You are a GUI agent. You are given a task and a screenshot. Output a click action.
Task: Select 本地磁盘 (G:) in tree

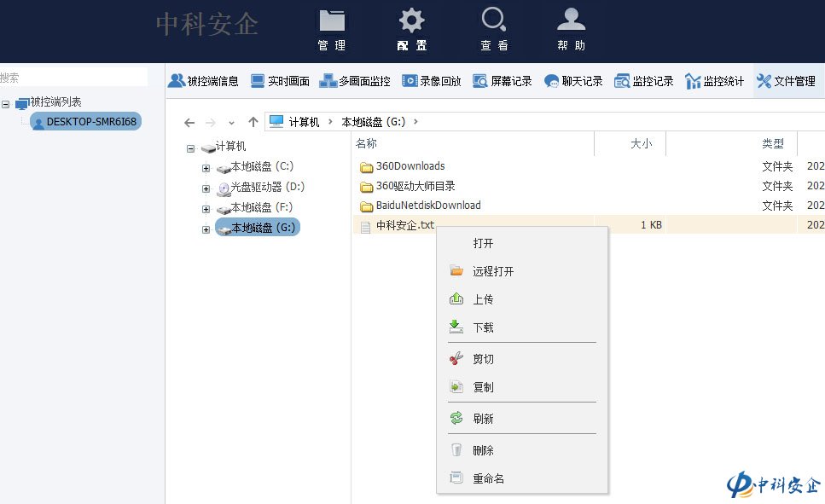258,228
